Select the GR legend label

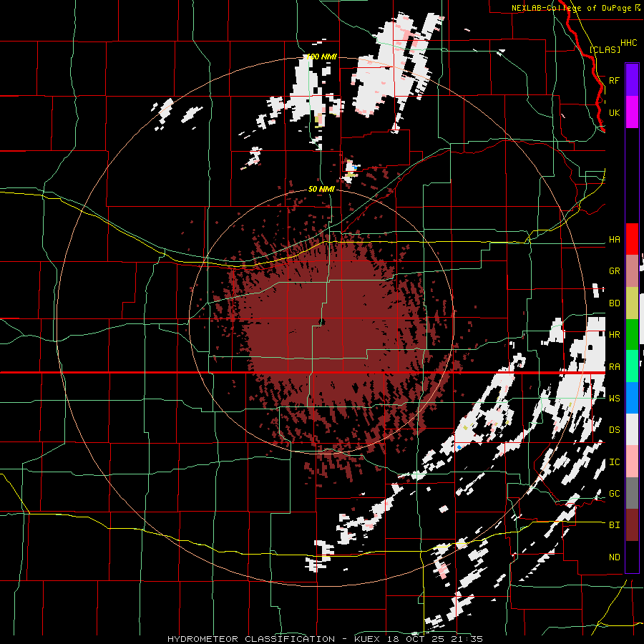614,271
